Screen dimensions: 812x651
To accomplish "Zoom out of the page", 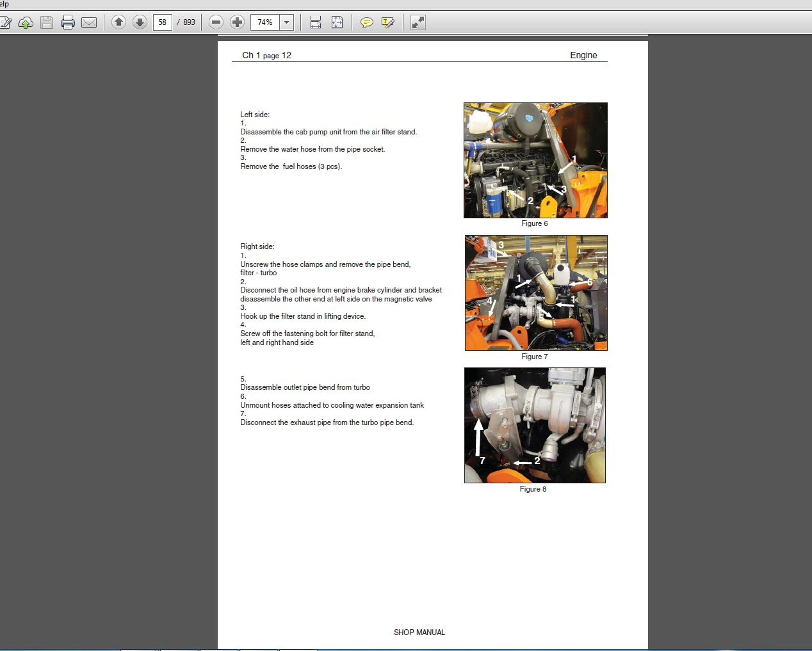I will (216, 22).
